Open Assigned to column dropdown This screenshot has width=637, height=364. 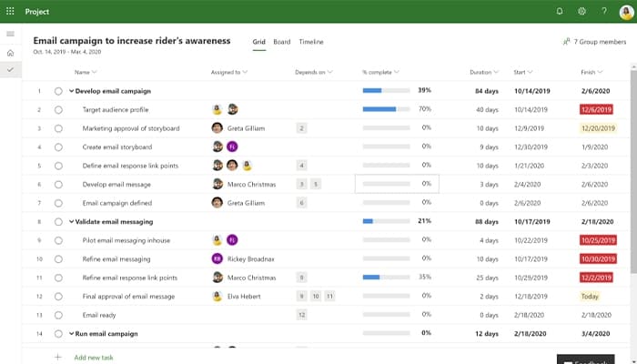coord(245,72)
